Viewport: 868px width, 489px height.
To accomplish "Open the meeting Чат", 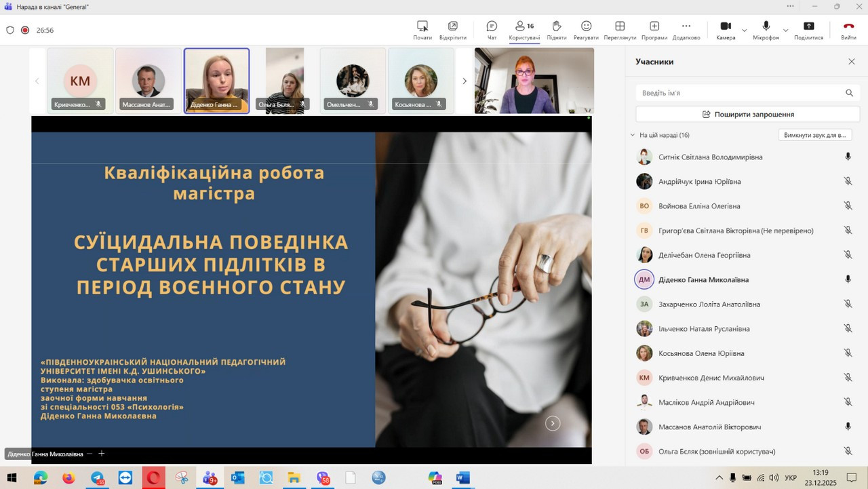I will (x=492, y=30).
